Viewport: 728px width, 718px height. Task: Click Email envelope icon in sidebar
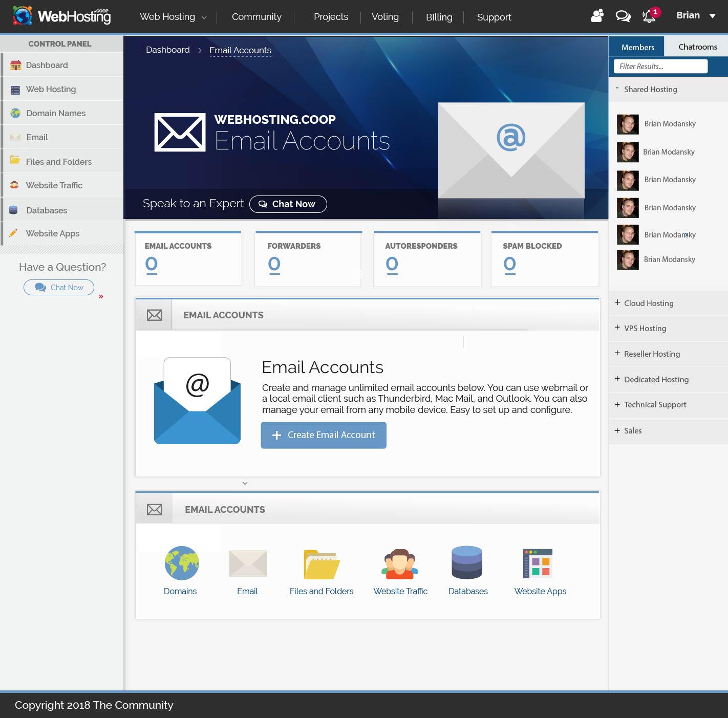click(15, 137)
